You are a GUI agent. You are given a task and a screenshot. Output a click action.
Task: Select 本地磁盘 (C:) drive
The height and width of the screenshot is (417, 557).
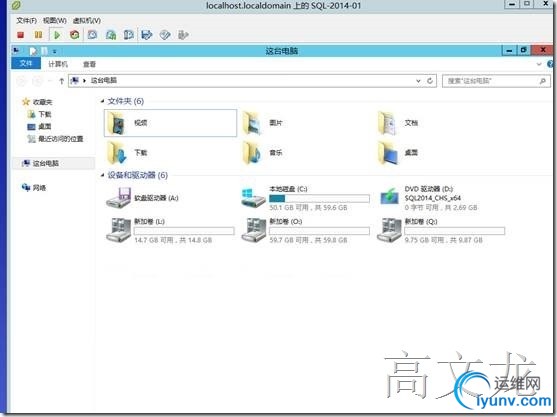pyautogui.click(x=305, y=198)
